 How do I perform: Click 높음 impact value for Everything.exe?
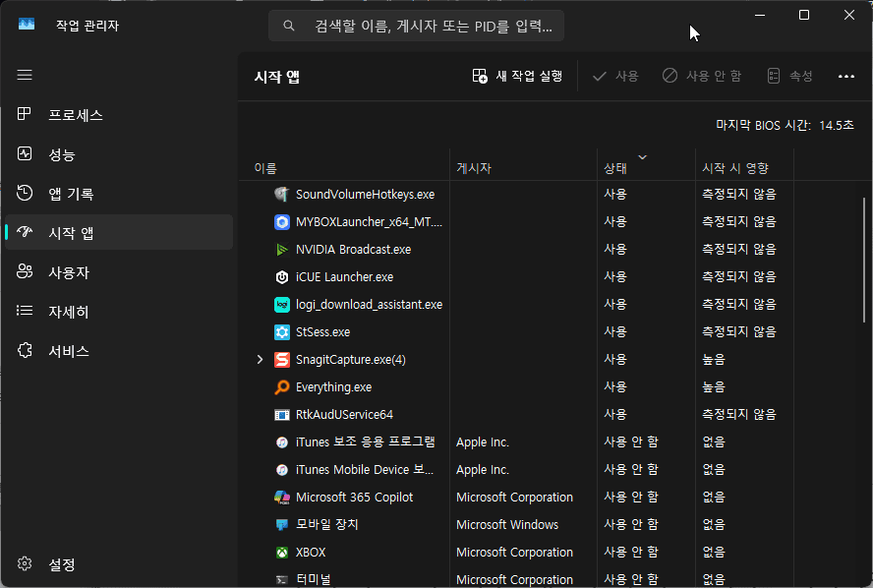pos(714,387)
